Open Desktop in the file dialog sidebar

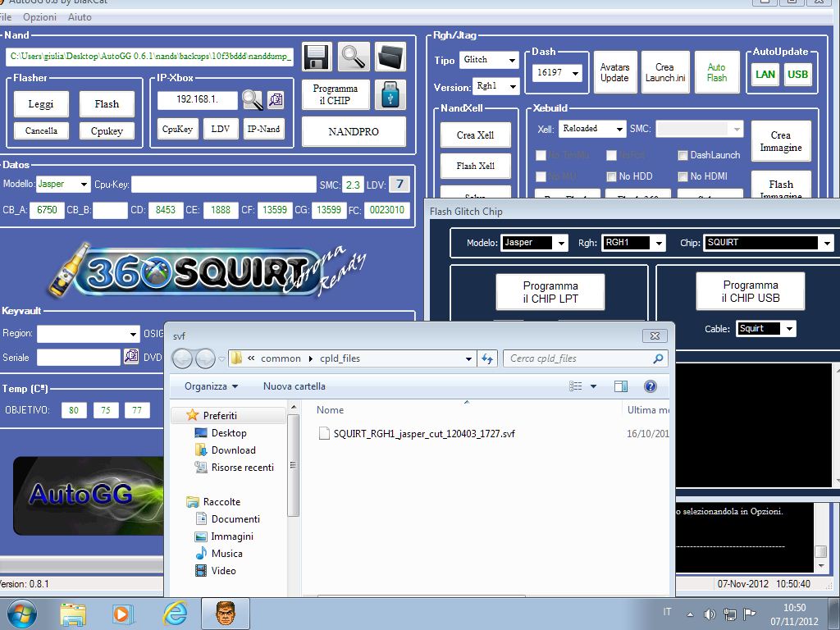pos(221,433)
